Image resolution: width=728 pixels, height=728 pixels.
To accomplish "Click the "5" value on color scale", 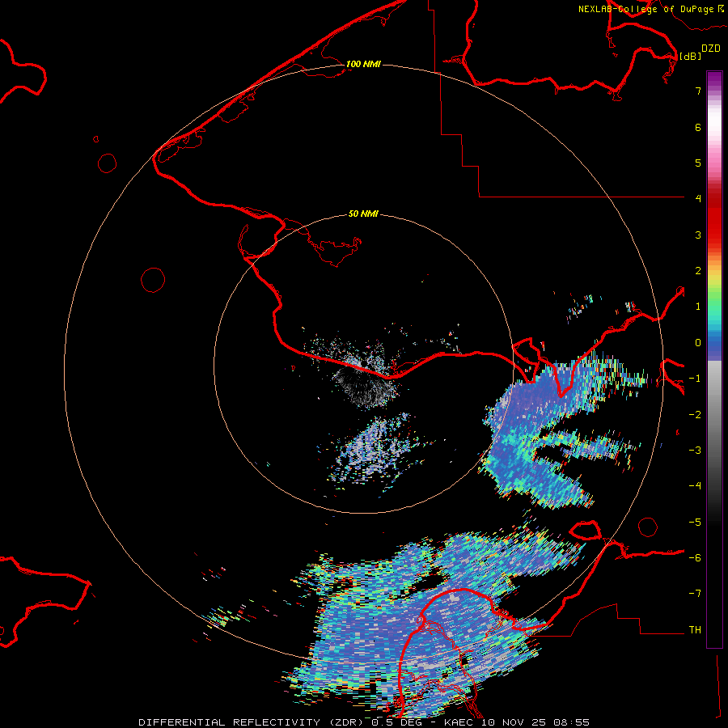I will point(698,163).
